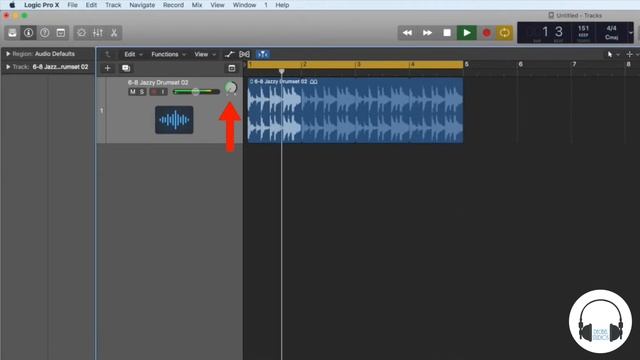This screenshot has width=640, height=360.
Task: Click the track volume slider
Action: pyautogui.click(x=196, y=92)
